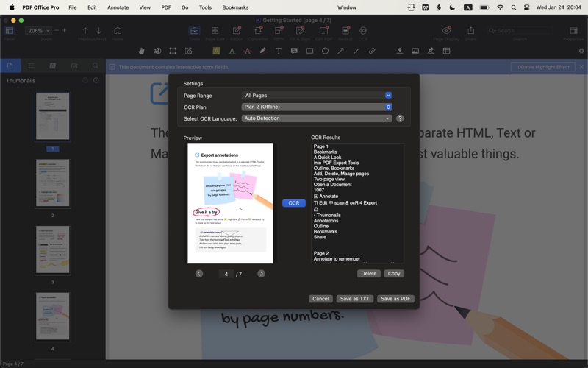Switch to Search sidebar tab
588x368 pixels.
[x=96, y=66]
